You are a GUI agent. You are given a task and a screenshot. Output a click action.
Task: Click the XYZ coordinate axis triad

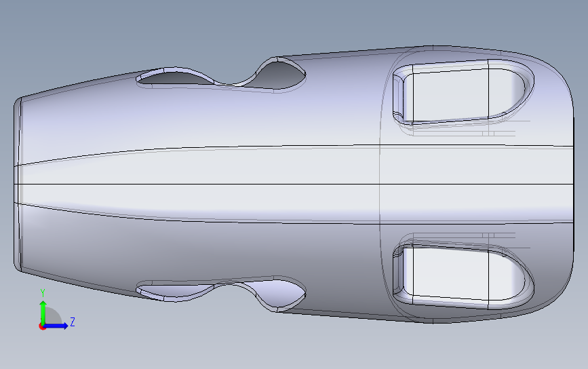click(56, 310)
